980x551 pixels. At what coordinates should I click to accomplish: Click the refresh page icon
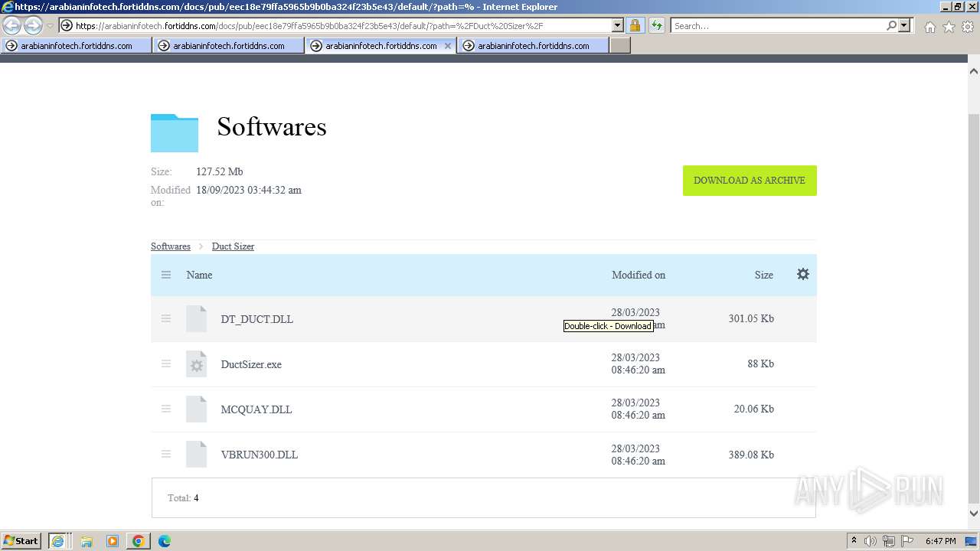(657, 25)
